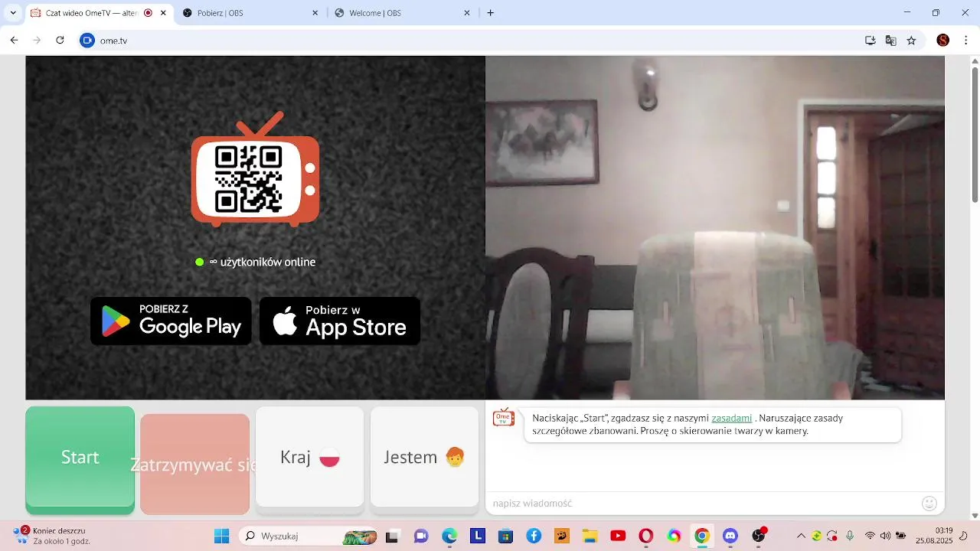Screen dimensions: 980x551
Task: Open the Chrome profile avatar
Action: pos(943,41)
